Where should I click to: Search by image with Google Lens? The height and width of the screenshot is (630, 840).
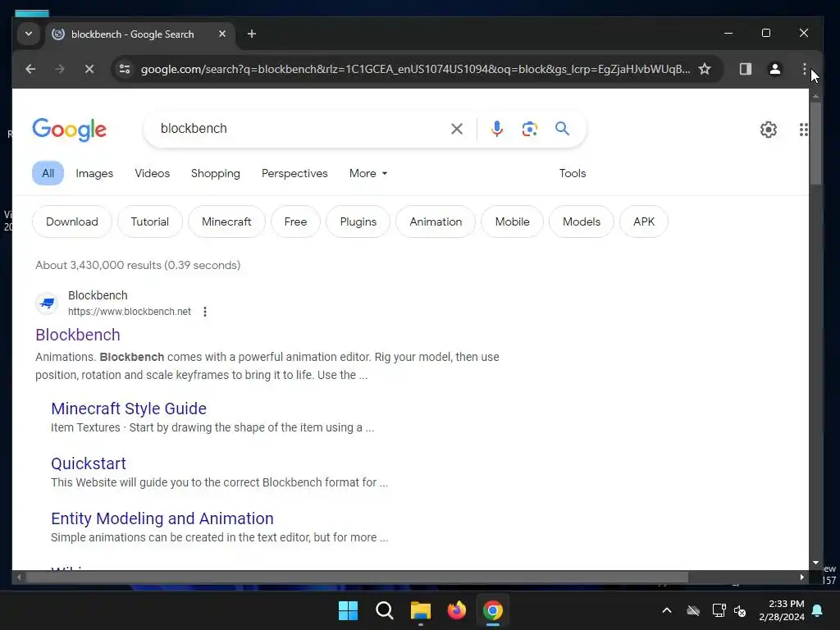530,129
